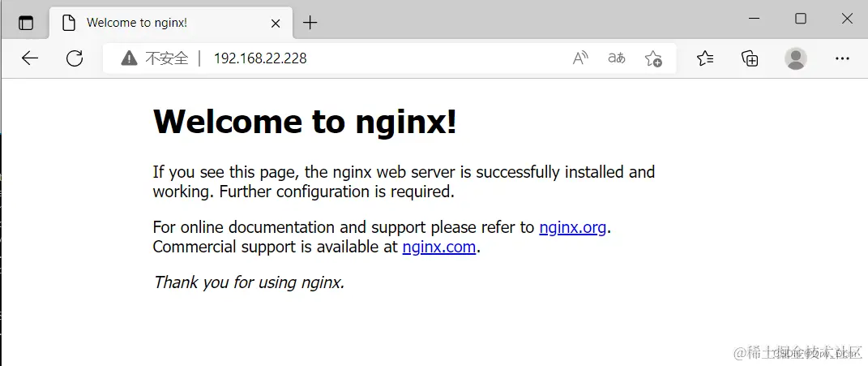
Task: Close the Welcome to nginx! tab
Action: point(275,24)
